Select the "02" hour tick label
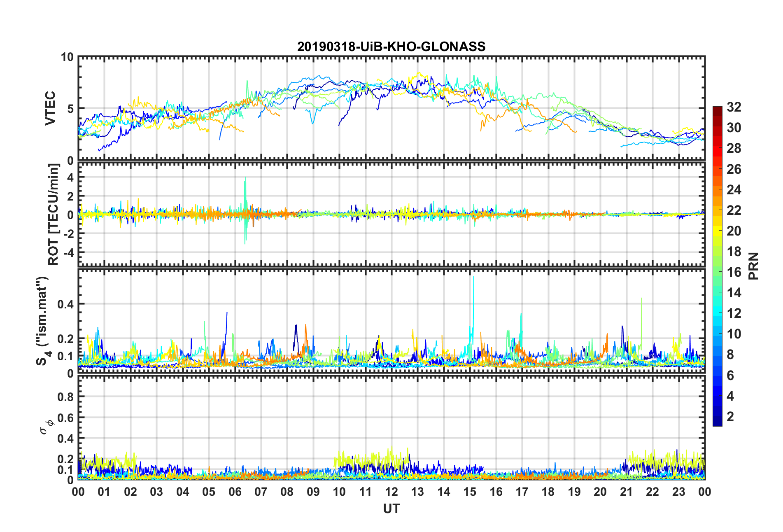 coord(130,492)
